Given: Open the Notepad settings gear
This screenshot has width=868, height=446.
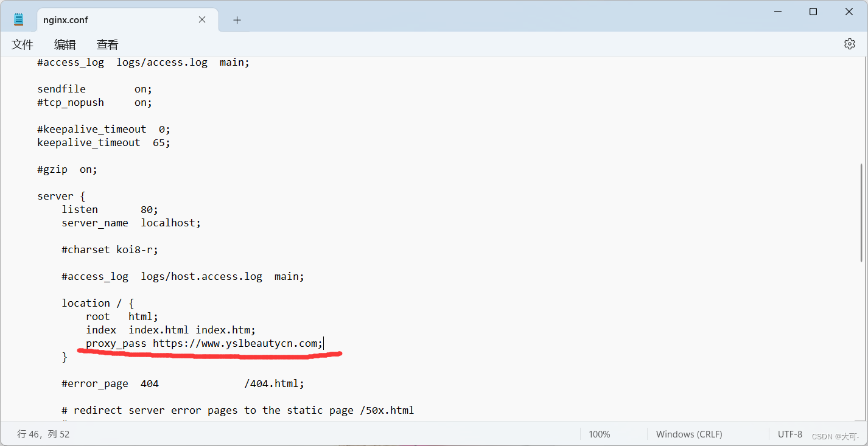Looking at the screenshot, I should click(850, 44).
